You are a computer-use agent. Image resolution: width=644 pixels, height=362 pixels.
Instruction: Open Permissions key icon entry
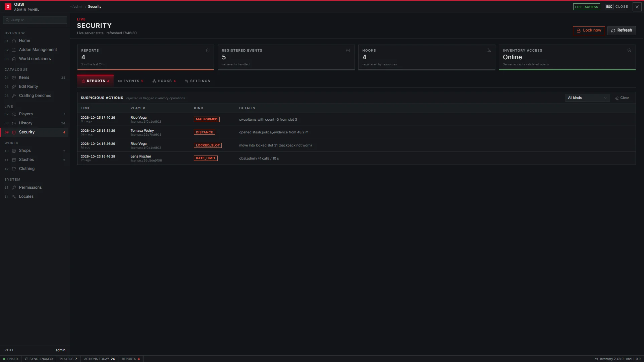34,187
